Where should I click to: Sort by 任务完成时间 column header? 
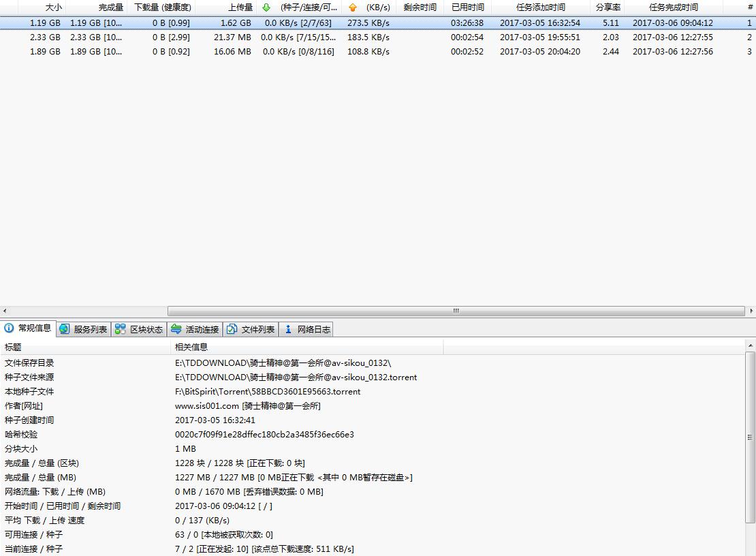[673, 7]
